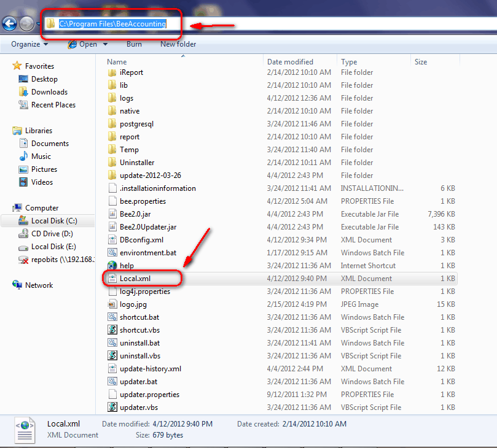The image size is (497, 448).
Task: Select the report folder icon
Action: (x=112, y=137)
